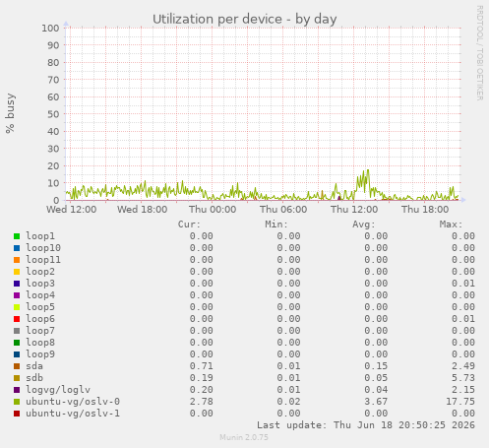The width and height of the screenshot is (489, 448).
Task: Click the sdb olive color swatch
Action: [17, 378]
